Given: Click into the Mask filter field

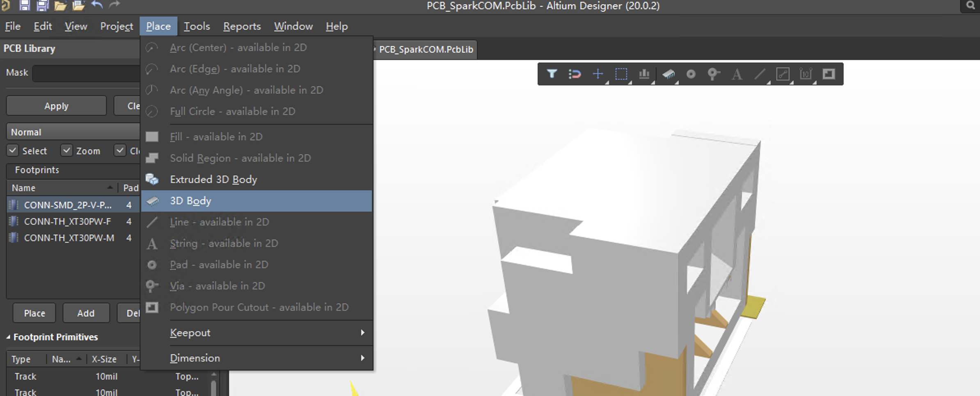Looking at the screenshot, I should coord(87,73).
